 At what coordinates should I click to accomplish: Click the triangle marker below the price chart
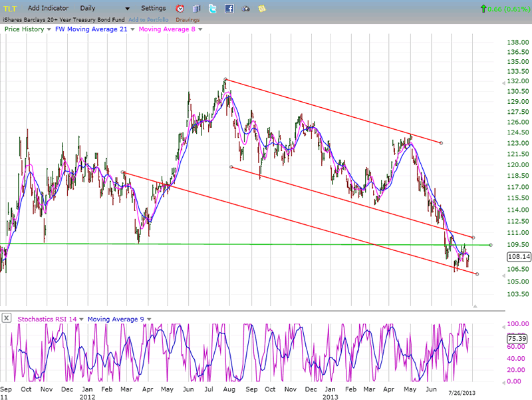[475, 305]
